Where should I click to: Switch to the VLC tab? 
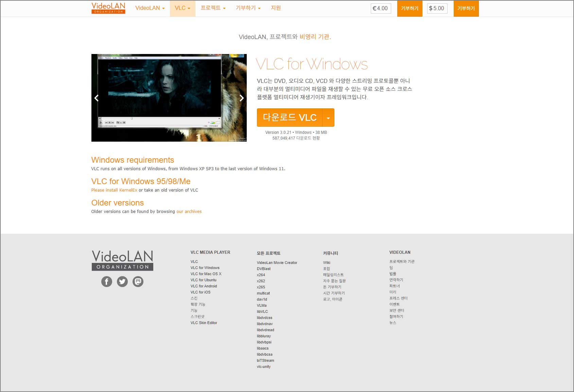[182, 8]
